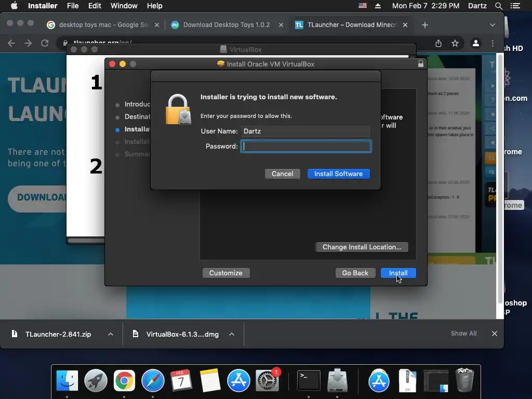Image resolution: width=532 pixels, height=399 pixels.
Task: Reload the page in Chrome
Action: pos(45,43)
